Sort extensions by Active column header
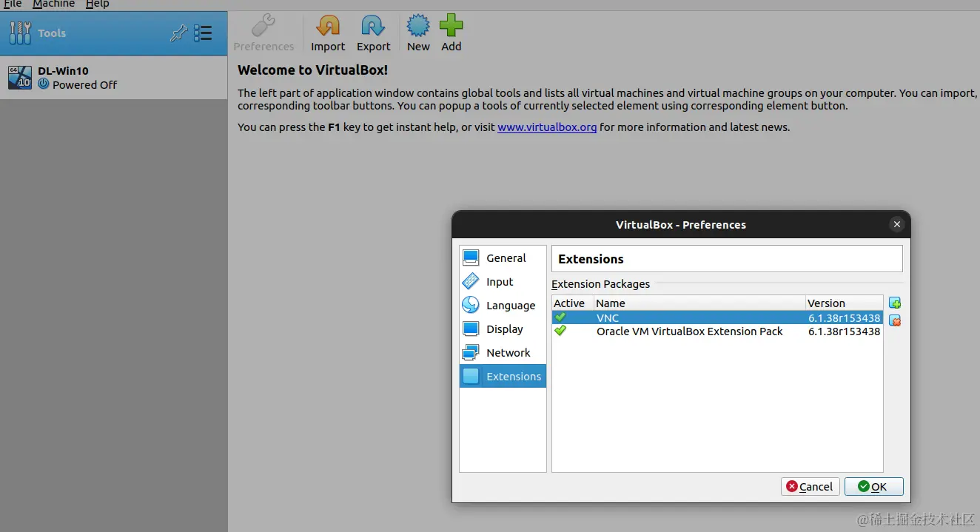This screenshot has width=980, height=532. click(x=573, y=303)
